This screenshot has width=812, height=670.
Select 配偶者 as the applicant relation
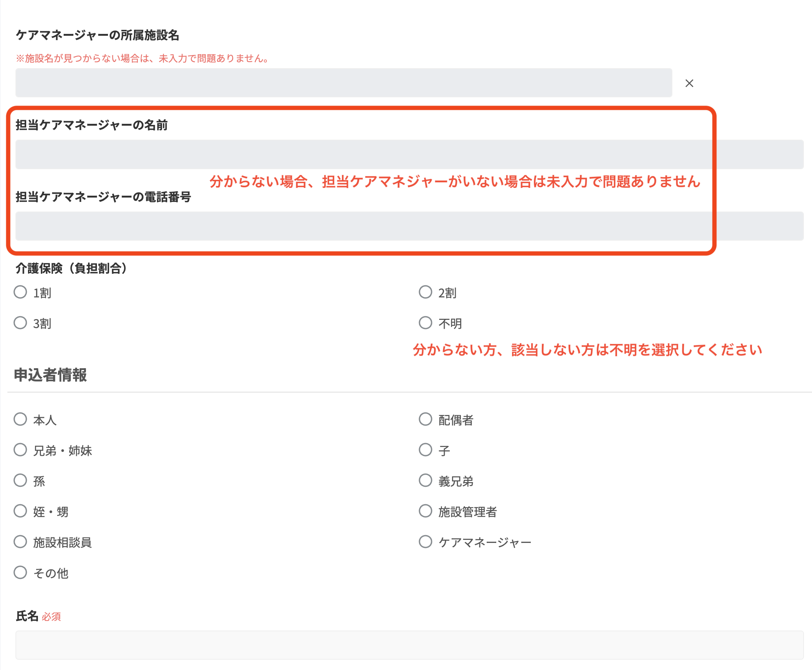pyautogui.click(x=426, y=419)
